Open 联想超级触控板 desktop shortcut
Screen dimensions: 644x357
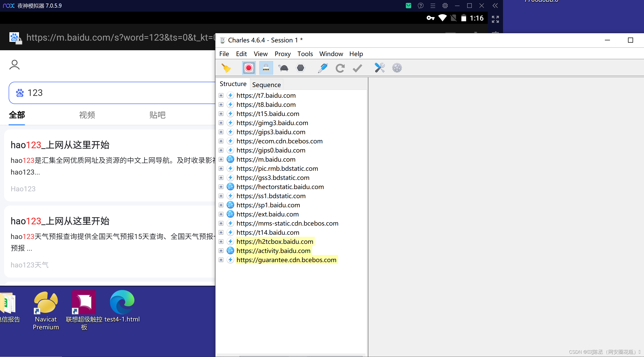pos(84,311)
